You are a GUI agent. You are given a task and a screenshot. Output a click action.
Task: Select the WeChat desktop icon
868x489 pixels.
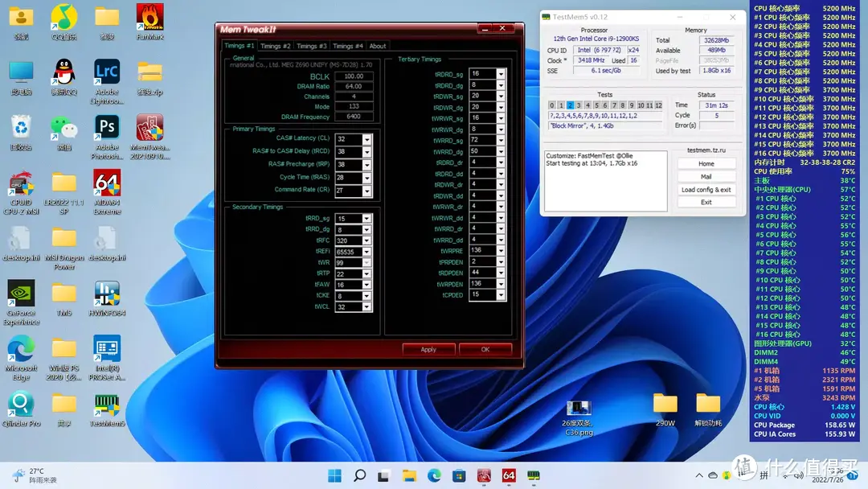coord(63,133)
